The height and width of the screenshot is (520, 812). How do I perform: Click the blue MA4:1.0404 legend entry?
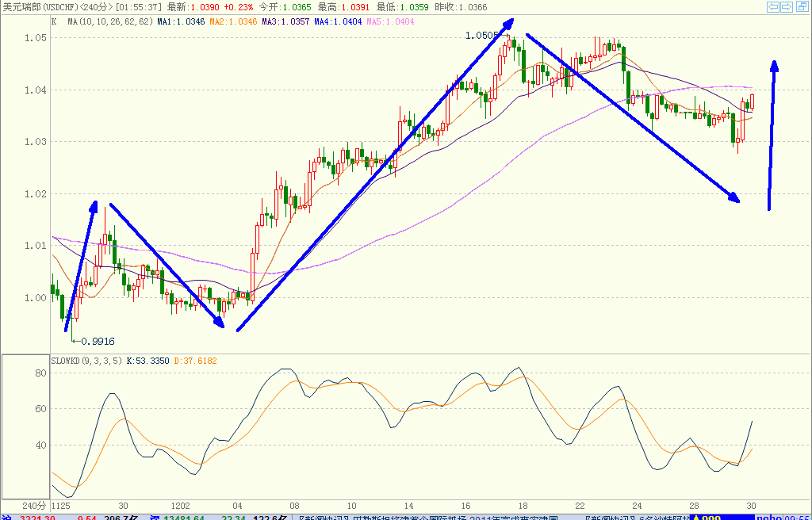338,21
